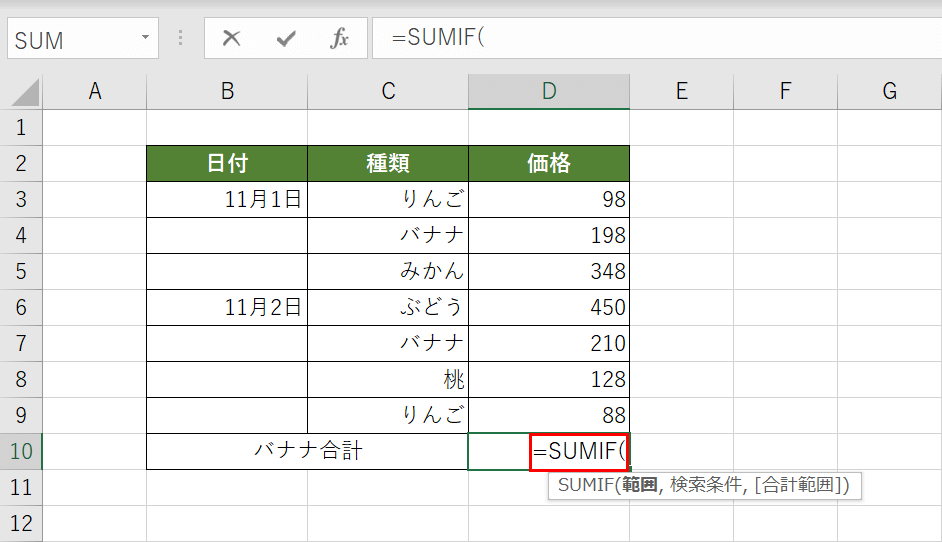Select column C header
Image resolution: width=942 pixels, height=542 pixels.
tap(388, 91)
